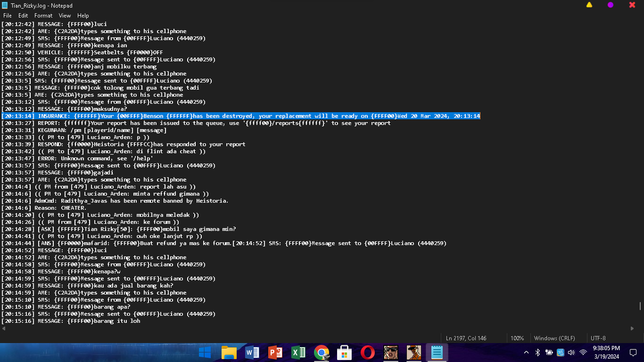Screen dimensions: 644x362
Task: Click the horizontal scrollbar right arrow
Action: click(632, 328)
